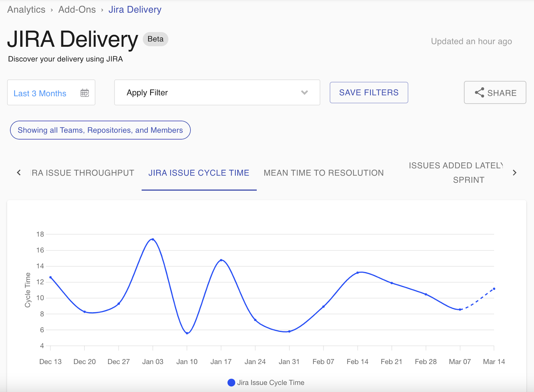Click the Add-Ons breadcrumb
Image resolution: width=534 pixels, height=392 pixels.
(76, 9)
